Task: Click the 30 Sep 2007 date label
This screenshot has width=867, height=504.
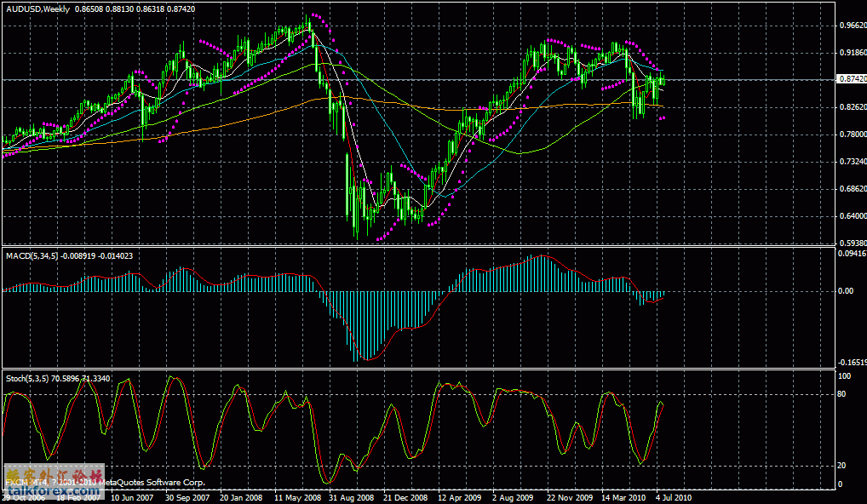Action: point(187,497)
